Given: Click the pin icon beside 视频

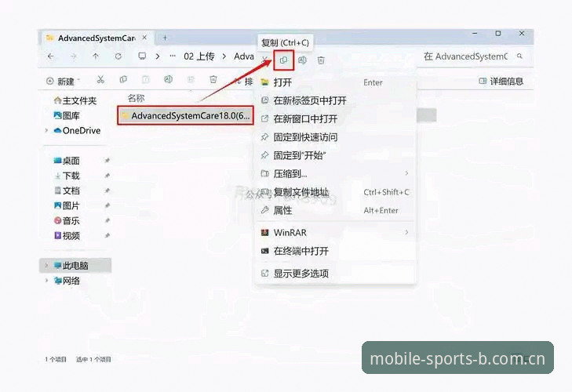Looking at the screenshot, I should coord(107,235).
